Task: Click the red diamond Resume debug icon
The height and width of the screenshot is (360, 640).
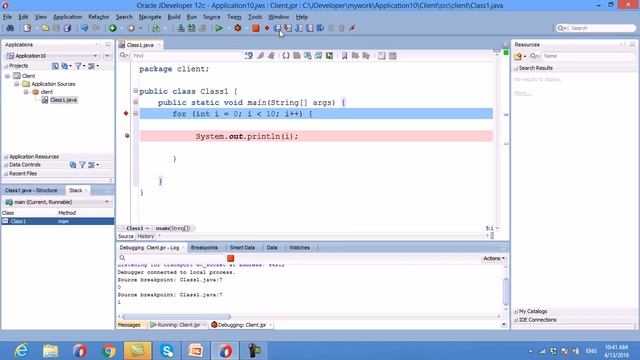Action: point(267,28)
